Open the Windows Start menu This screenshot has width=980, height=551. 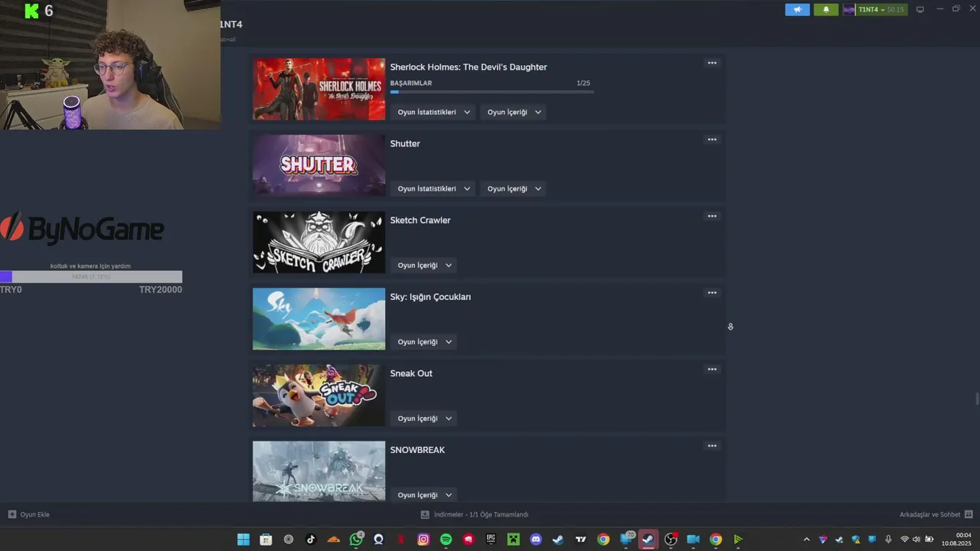coord(243,540)
